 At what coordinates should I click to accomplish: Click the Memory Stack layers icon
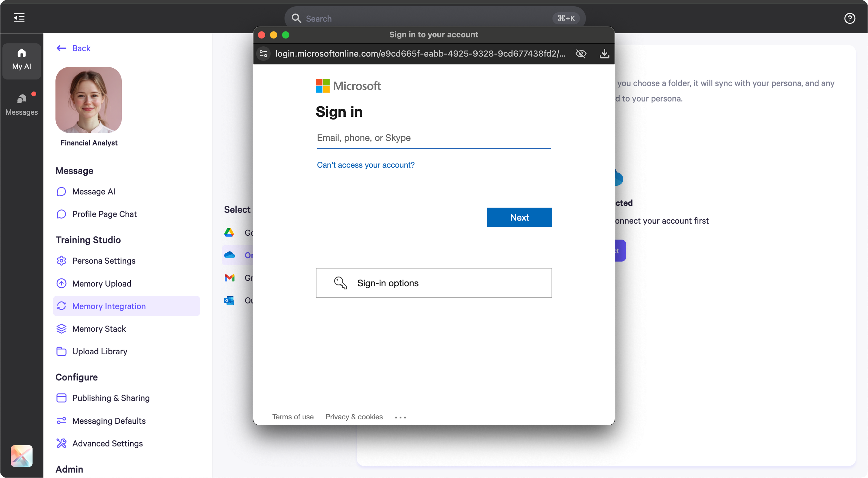pos(61,328)
